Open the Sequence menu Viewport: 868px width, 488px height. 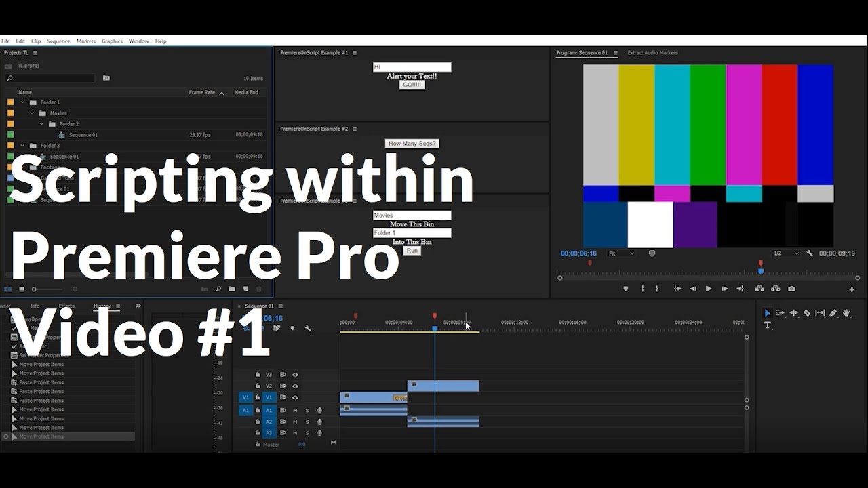tap(58, 41)
